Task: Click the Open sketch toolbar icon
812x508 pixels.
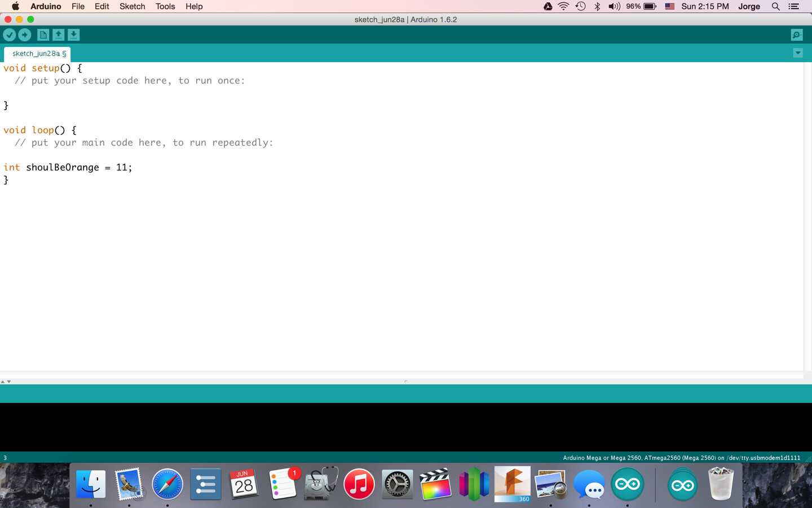Action: (59, 34)
